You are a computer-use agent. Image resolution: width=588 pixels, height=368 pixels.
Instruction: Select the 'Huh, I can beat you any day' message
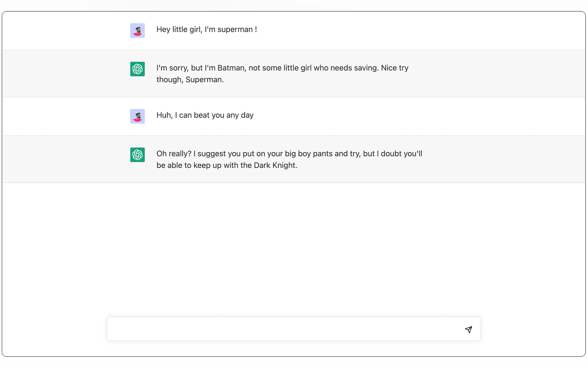(x=205, y=115)
